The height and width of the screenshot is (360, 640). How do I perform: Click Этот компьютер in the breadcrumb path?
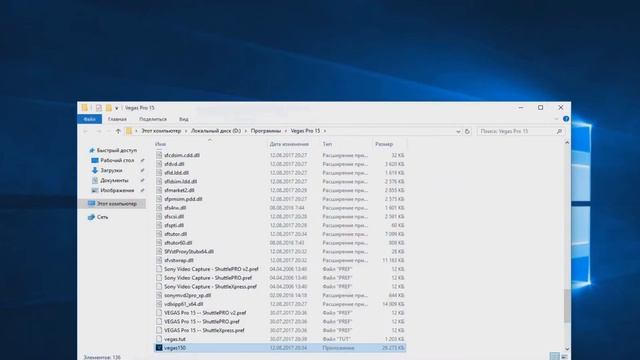(x=161, y=131)
